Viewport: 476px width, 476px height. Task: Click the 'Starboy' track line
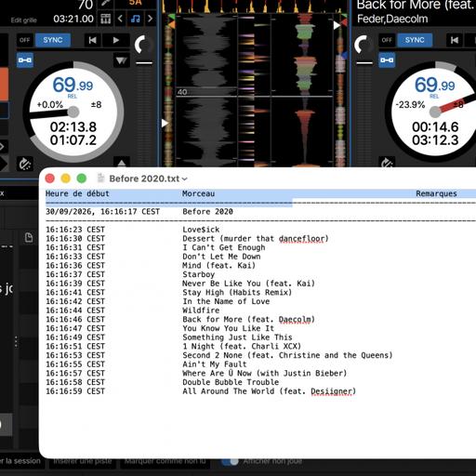tap(199, 274)
